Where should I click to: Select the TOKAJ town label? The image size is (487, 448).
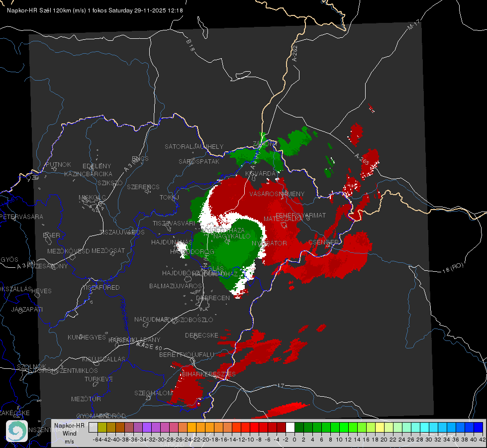[169, 198]
